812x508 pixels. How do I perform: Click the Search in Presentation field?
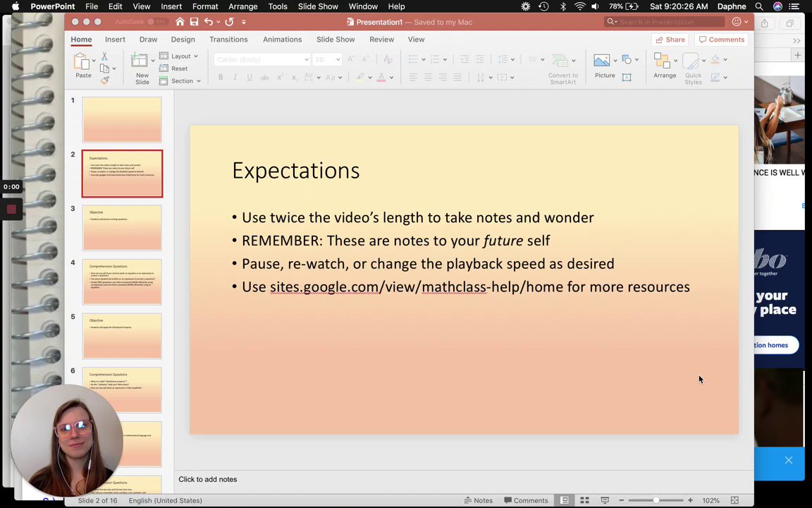[665, 22]
